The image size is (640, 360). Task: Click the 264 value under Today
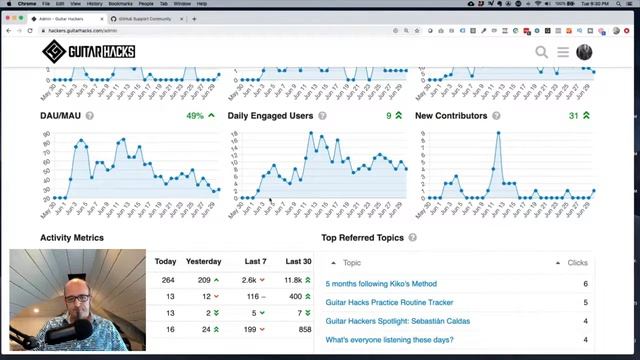[x=168, y=280]
